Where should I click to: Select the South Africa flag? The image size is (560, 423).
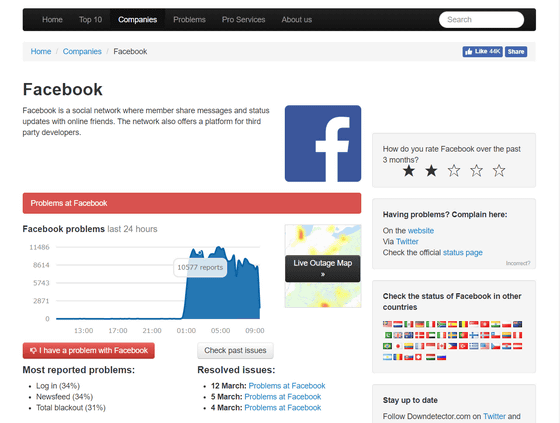coord(441,324)
